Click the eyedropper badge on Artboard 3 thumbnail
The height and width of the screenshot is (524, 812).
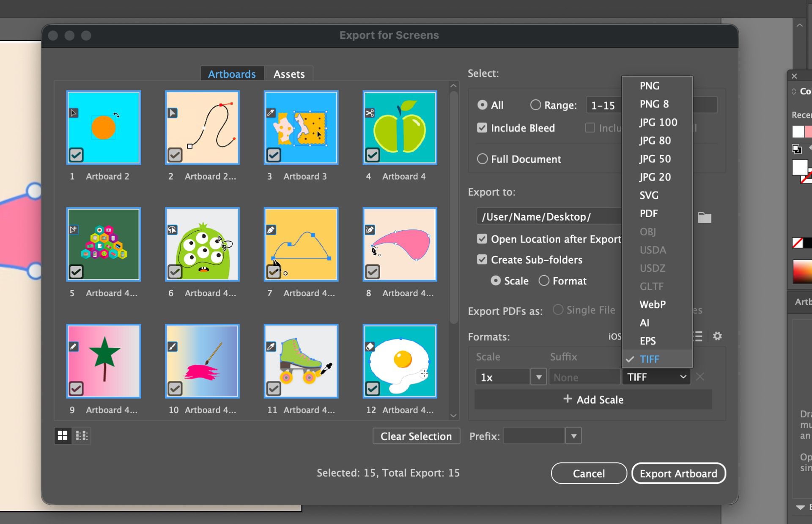point(271,112)
